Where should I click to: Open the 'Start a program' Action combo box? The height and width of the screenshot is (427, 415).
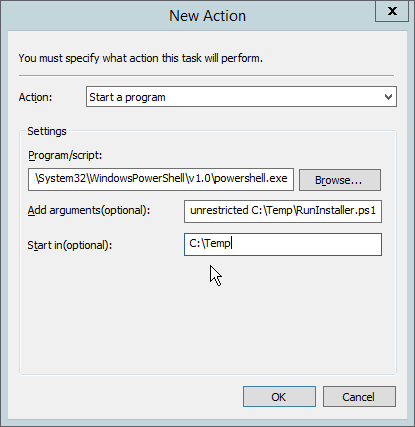tap(241, 97)
